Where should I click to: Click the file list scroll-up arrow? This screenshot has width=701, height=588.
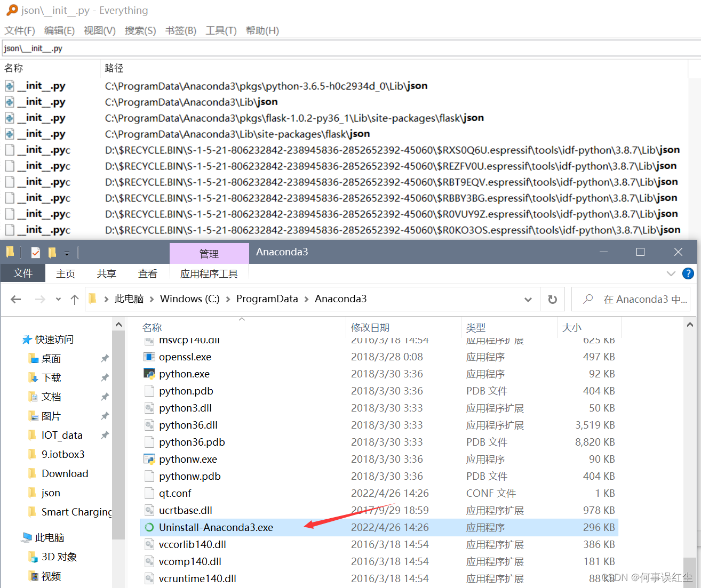(x=690, y=325)
